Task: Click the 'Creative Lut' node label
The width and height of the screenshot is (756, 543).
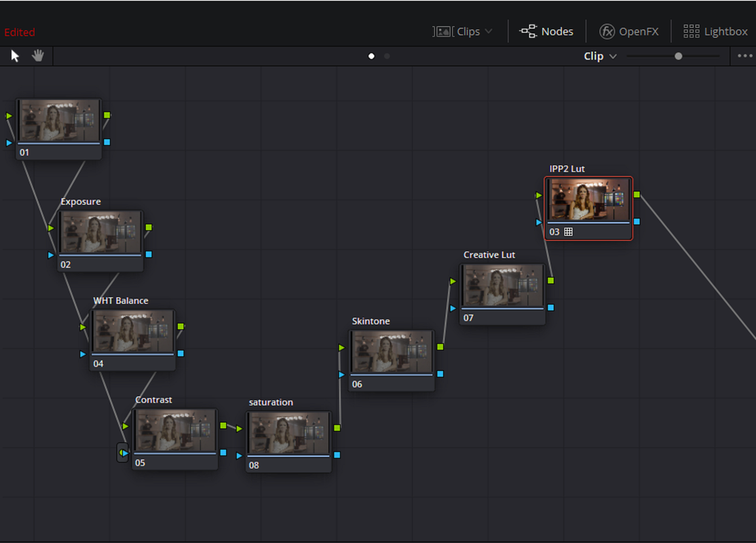Action: (x=489, y=255)
